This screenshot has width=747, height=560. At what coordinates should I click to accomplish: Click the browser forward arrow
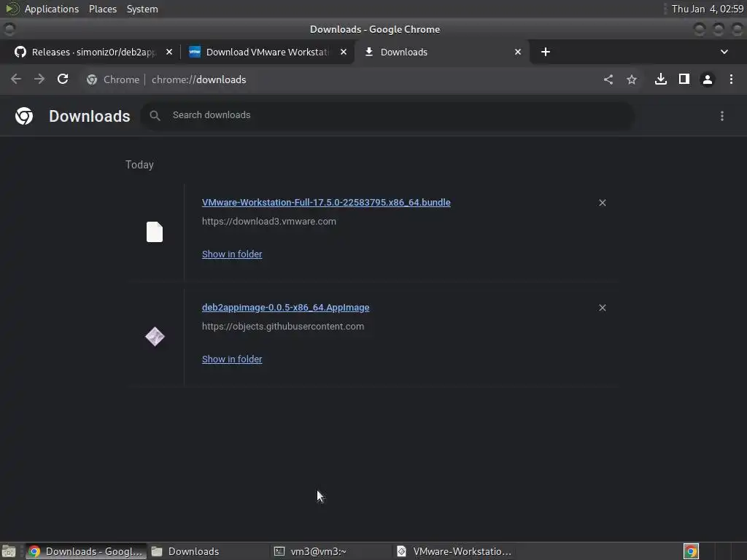point(39,79)
